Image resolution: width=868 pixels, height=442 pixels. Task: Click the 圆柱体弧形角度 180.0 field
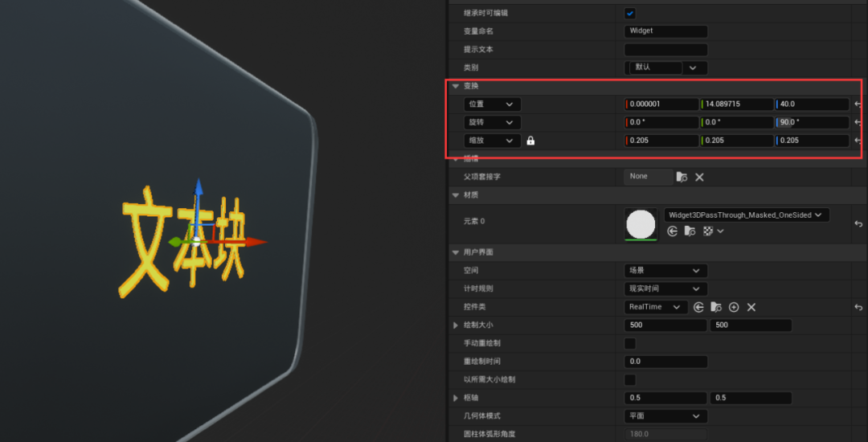[x=666, y=434]
